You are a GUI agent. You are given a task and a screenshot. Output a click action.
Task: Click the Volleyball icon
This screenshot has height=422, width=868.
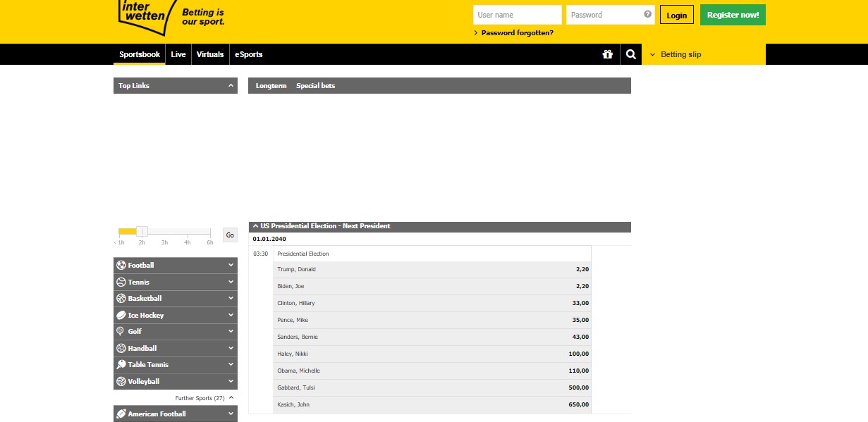121,381
